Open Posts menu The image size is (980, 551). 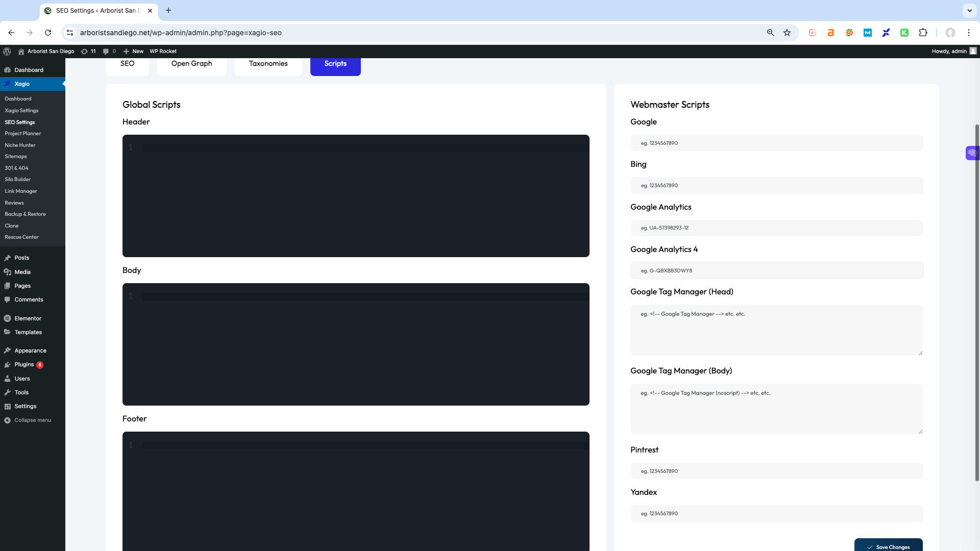pos(33,258)
